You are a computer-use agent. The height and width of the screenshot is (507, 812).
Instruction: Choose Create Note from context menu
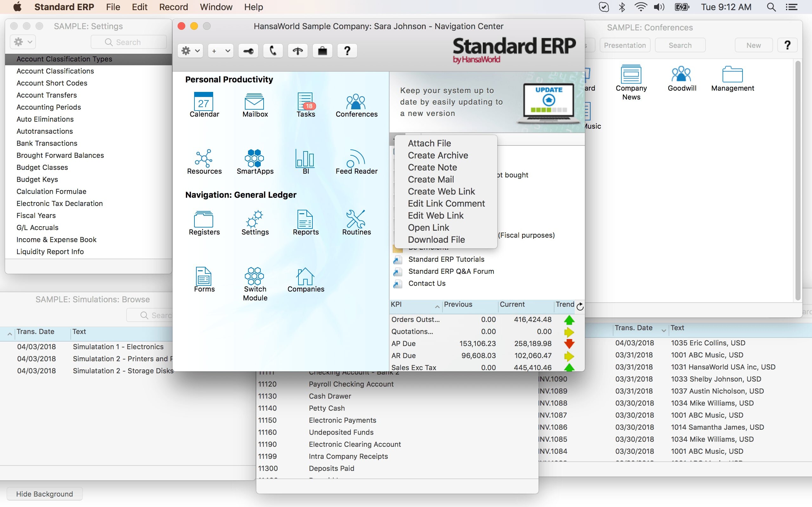click(x=432, y=167)
